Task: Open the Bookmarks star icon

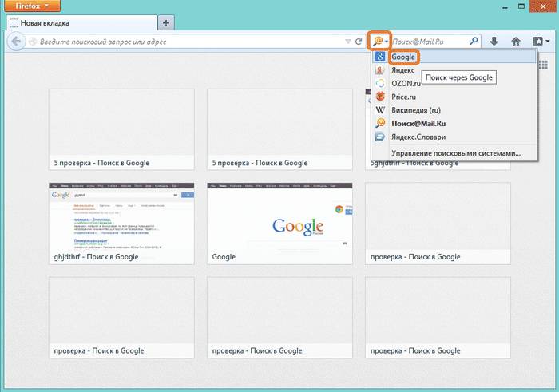Action: click(539, 41)
